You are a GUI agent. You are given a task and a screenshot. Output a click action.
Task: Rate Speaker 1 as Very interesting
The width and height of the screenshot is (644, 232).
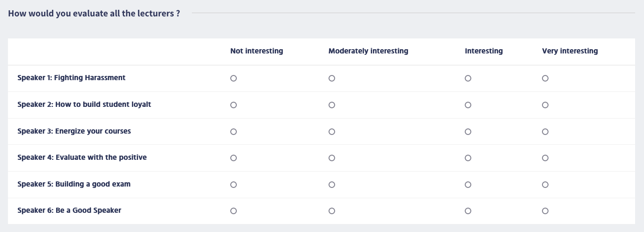[545, 78]
